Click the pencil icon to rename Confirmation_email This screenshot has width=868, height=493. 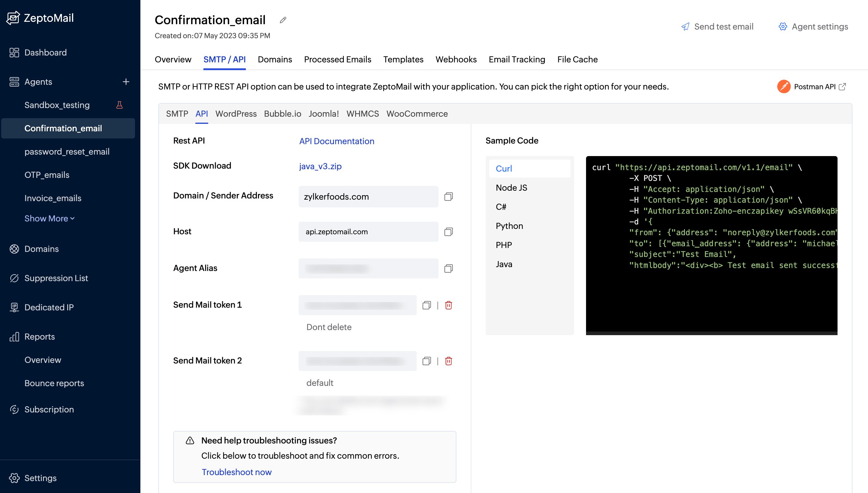[x=283, y=20]
